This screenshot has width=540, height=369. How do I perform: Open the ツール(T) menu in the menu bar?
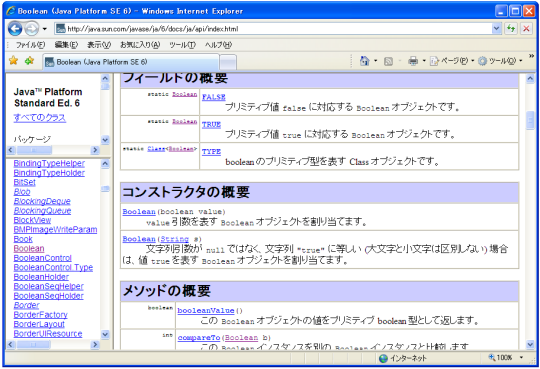point(182,44)
